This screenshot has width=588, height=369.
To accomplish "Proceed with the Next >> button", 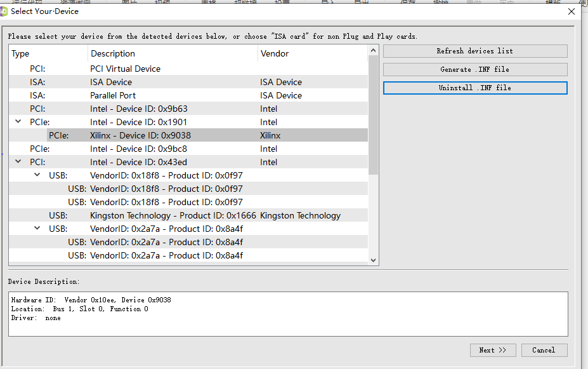I will [493, 350].
